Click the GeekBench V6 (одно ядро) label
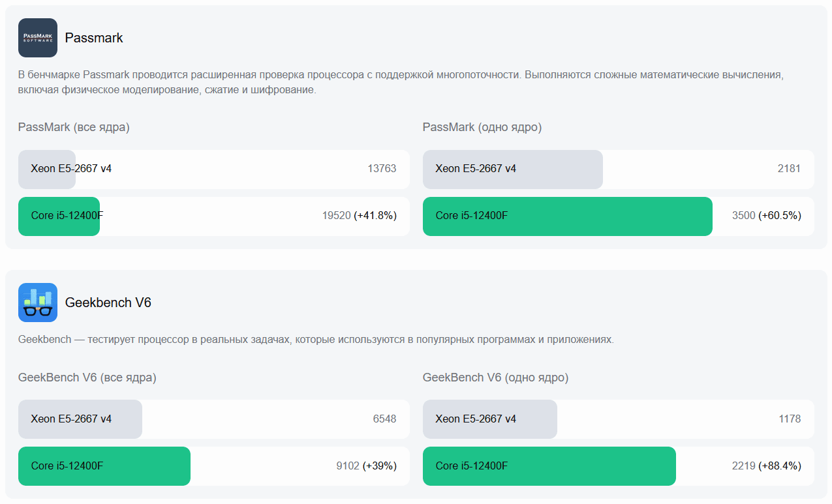The image size is (832, 504). [x=495, y=378]
